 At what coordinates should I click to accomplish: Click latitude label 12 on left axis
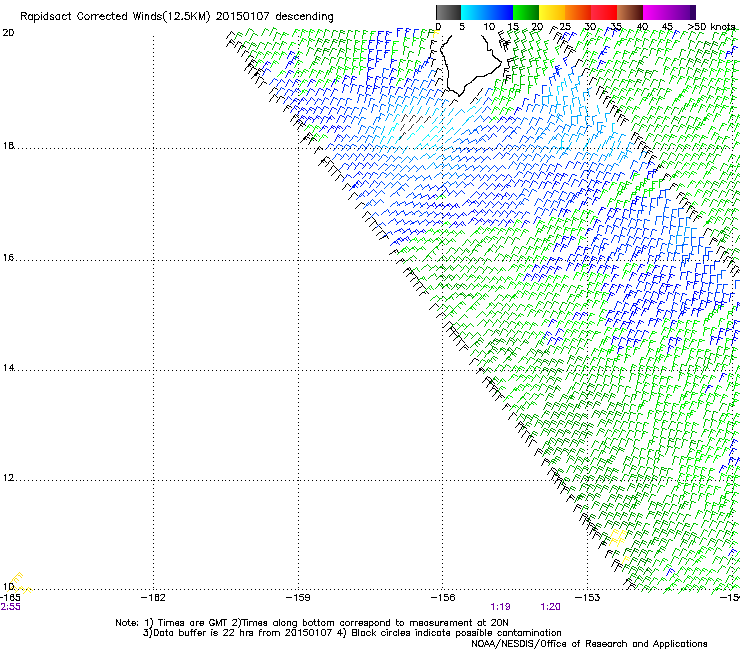coord(8,478)
